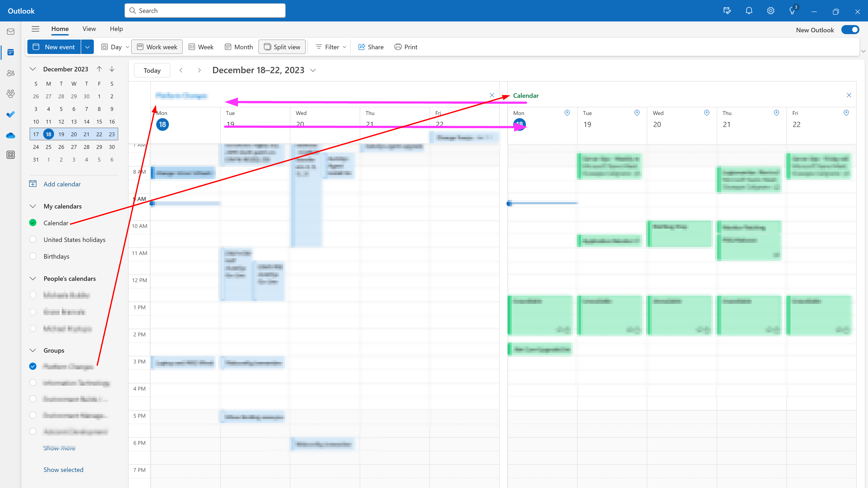Open Mail from the left sidebar
Image resolution: width=868 pixels, height=488 pixels.
tap(10, 31)
